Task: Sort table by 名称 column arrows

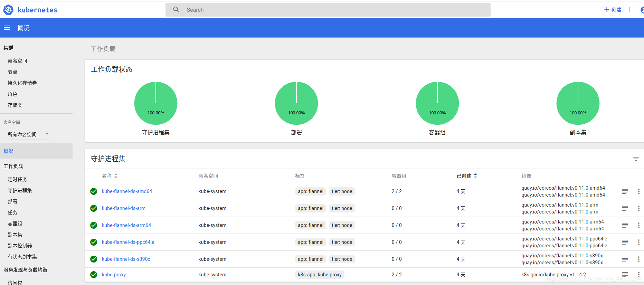Action: tap(116, 176)
